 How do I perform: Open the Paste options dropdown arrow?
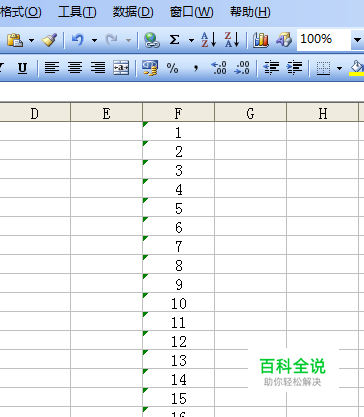tap(31, 41)
